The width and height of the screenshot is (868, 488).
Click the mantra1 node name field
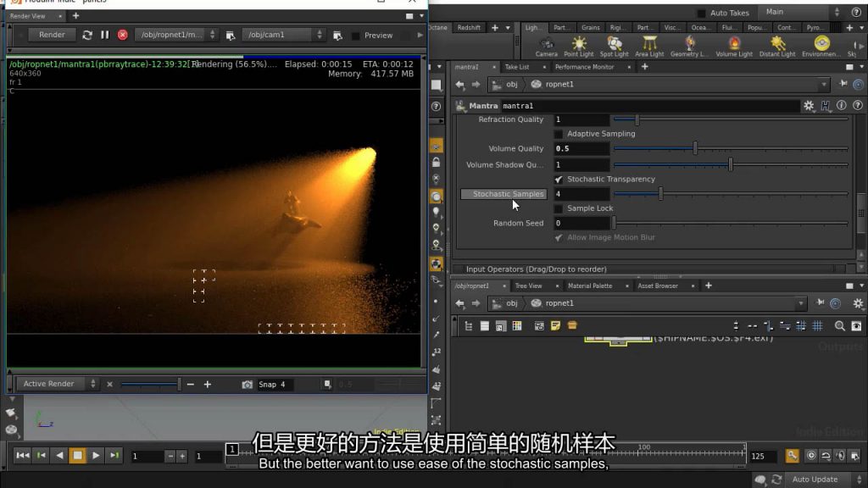point(650,106)
